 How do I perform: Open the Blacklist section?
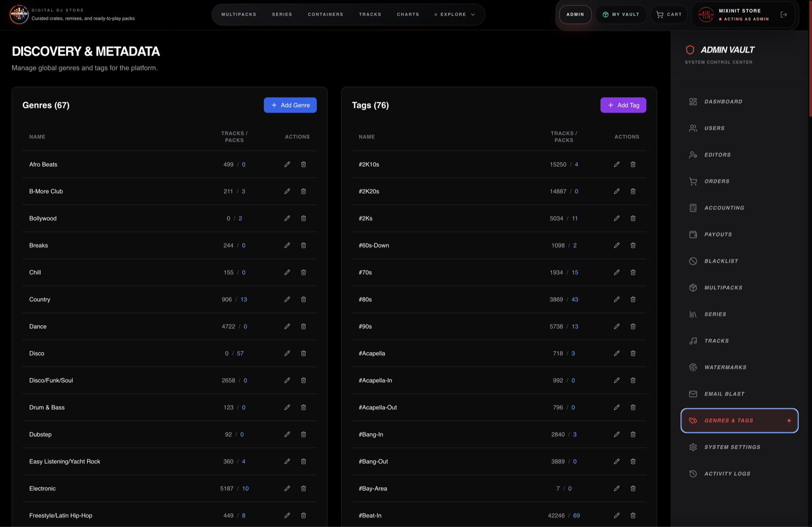point(721,261)
